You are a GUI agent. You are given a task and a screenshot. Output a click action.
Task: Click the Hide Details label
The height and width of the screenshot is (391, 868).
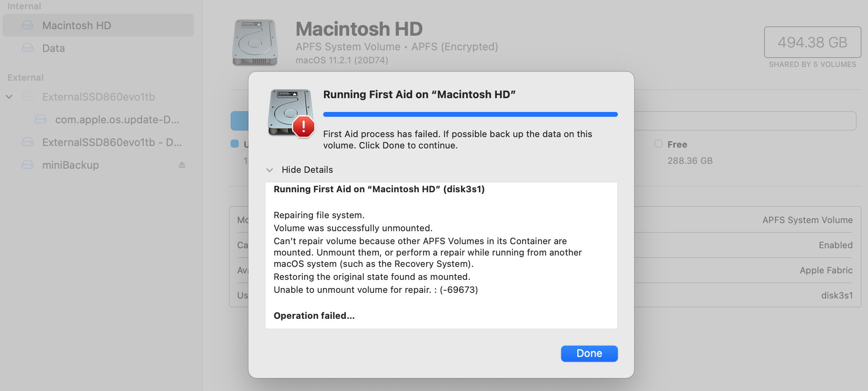(307, 170)
